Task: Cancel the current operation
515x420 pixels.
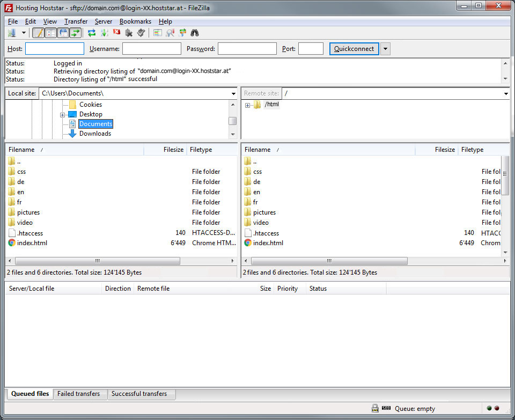Action: pos(116,32)
